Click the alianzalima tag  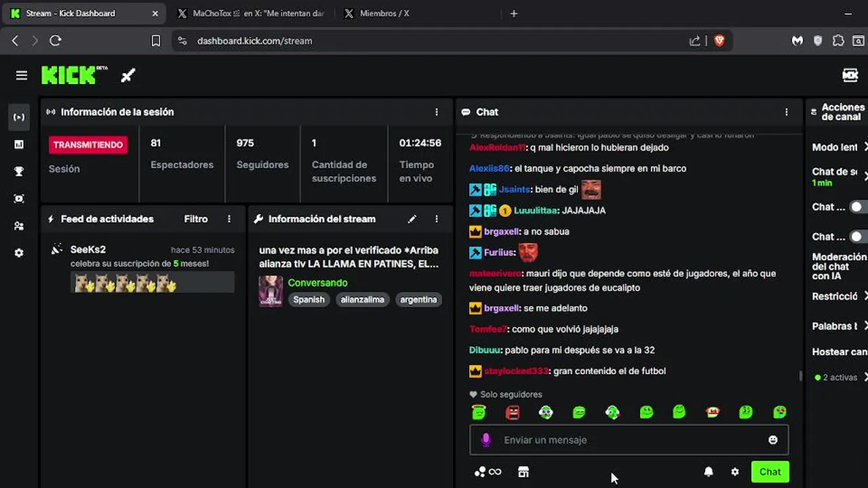[362, 300]
